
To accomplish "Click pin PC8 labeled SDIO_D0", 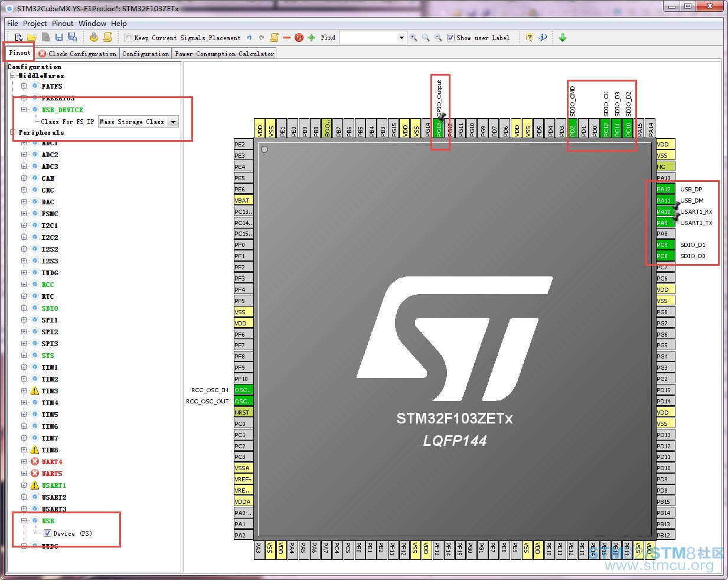I will [x=665, y=256].
